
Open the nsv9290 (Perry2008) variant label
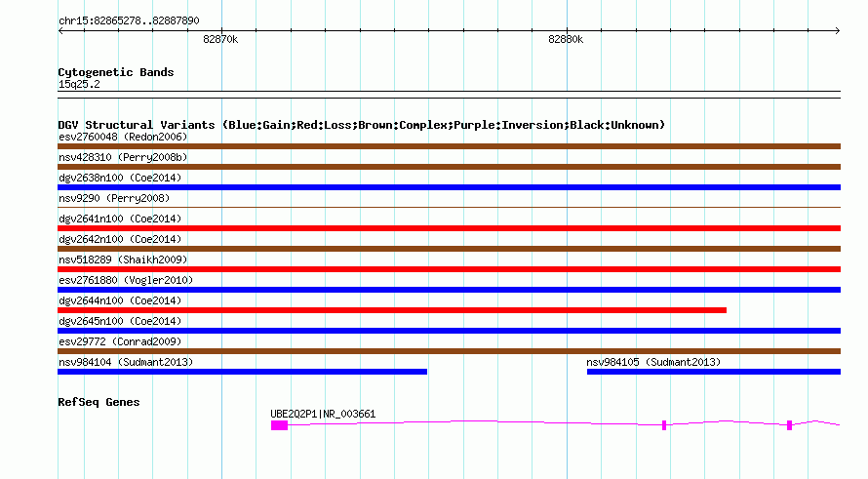[114, 198]
